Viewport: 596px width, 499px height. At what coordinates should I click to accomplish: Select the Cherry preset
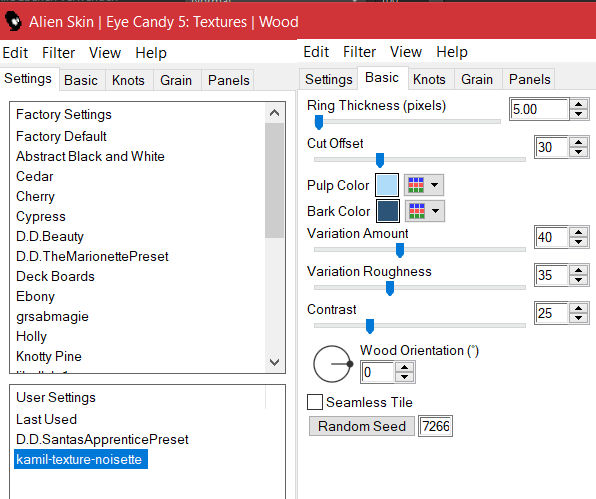(x=35, y=196)
